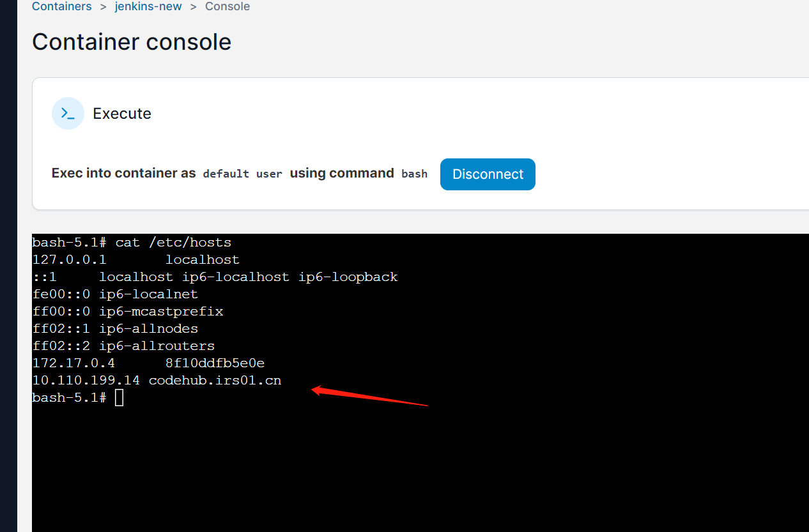
Task: Click the 'bash' command label
Action: [414, 174]
